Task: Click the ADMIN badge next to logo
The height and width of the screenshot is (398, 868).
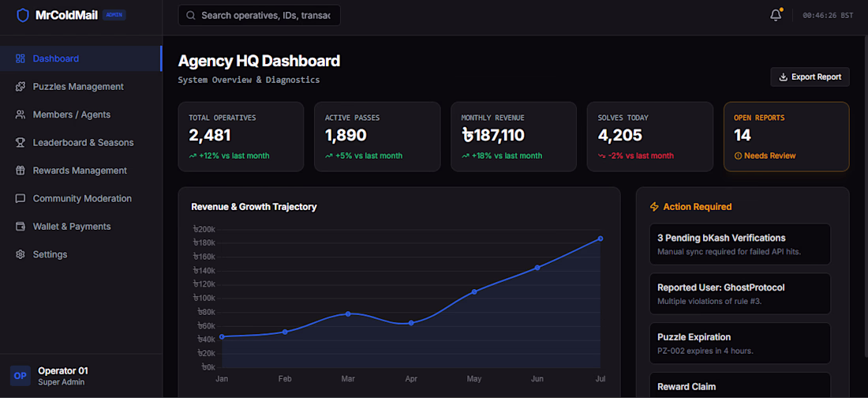Action: [x=114, y=15]
